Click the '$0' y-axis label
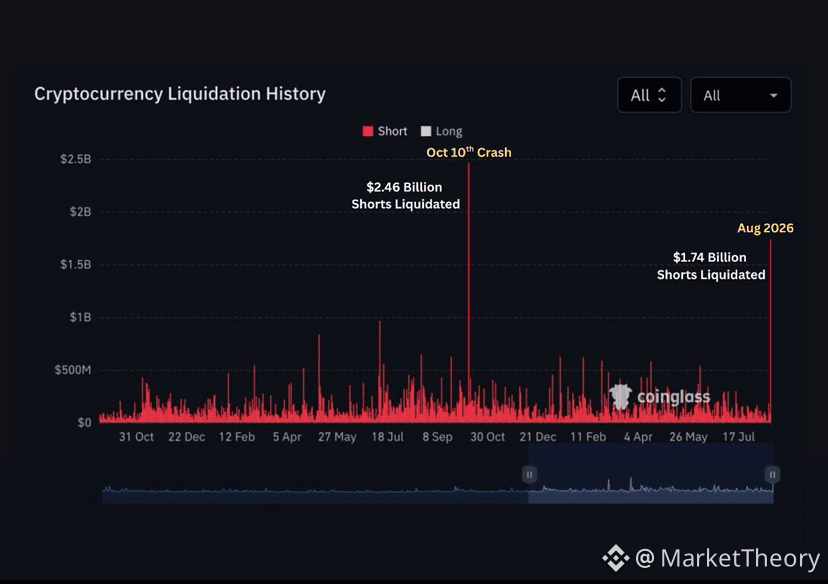 (x=84, y=422)
